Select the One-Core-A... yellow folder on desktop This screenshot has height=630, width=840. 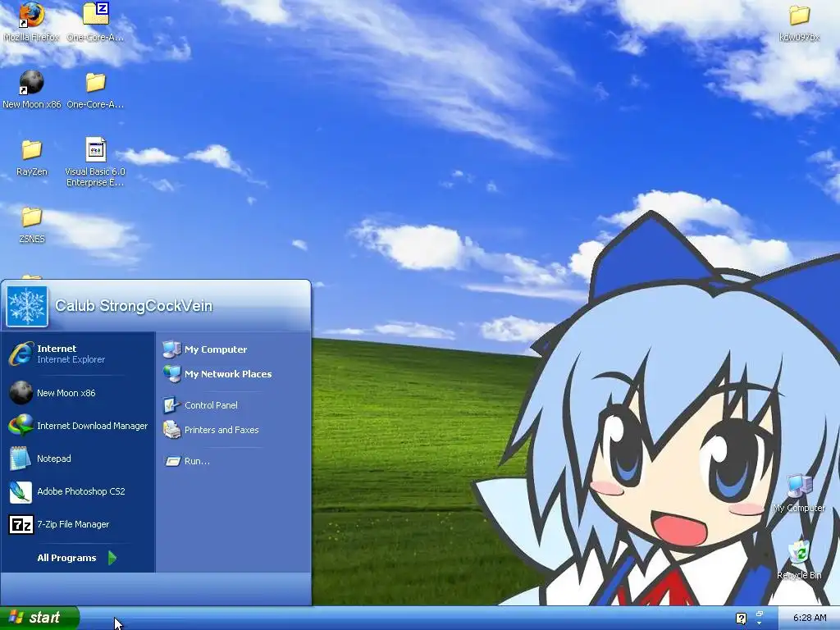95,90
